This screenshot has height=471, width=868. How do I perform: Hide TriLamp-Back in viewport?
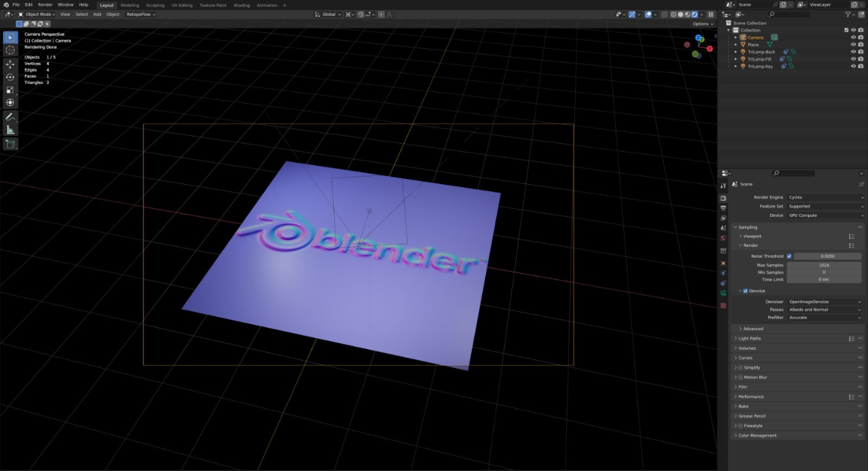[853, 52]
